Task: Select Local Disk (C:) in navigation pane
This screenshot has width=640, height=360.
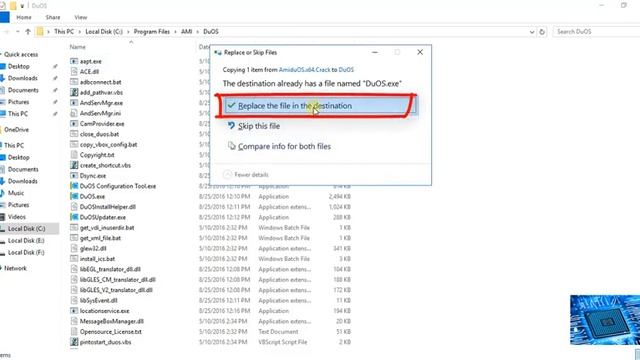Action: (27, 229)
